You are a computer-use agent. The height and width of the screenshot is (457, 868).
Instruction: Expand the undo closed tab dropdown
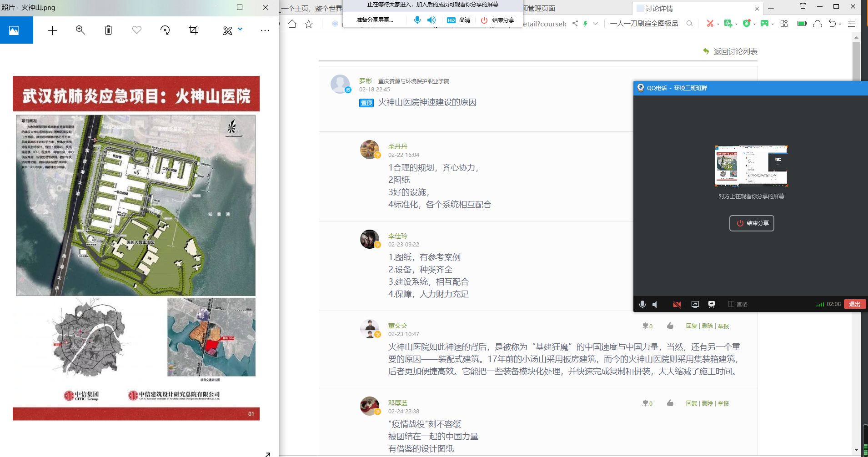(840, 24)
